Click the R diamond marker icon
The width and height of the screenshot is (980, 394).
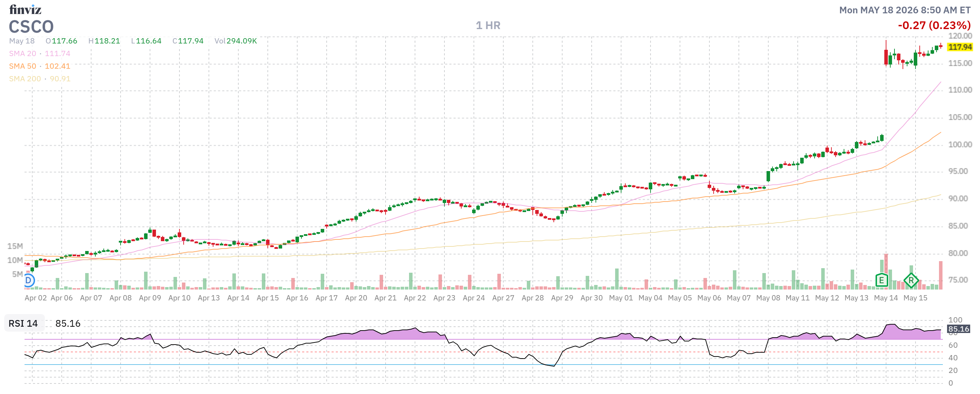[911, 281]
